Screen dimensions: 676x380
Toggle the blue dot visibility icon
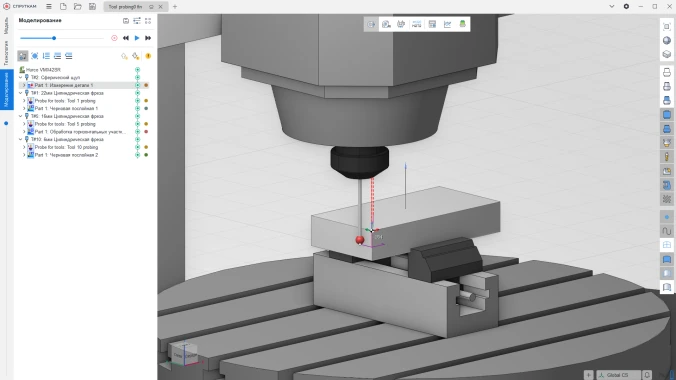[x=667, y=217]
